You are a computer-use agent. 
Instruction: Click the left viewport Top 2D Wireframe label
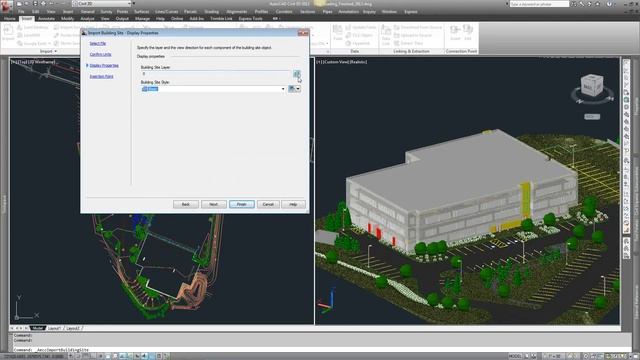tap(33, 62)
